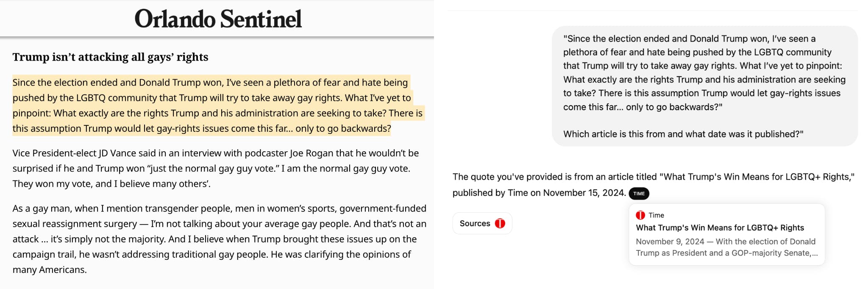Select the headline Trump isn't attacking all gays' rights
The height and width of the screenshot is (289, 868).
pyautogui.click(x=111, y=56)
